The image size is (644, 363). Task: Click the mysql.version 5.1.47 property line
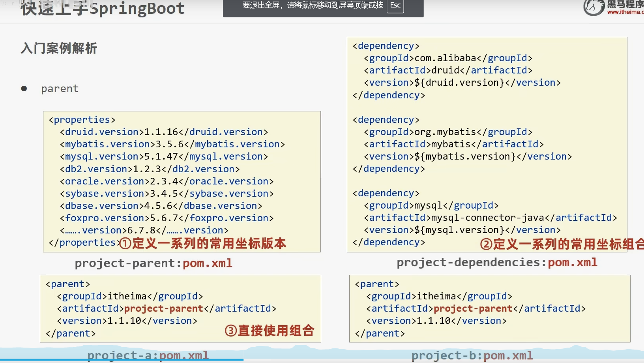pos(164,156)
